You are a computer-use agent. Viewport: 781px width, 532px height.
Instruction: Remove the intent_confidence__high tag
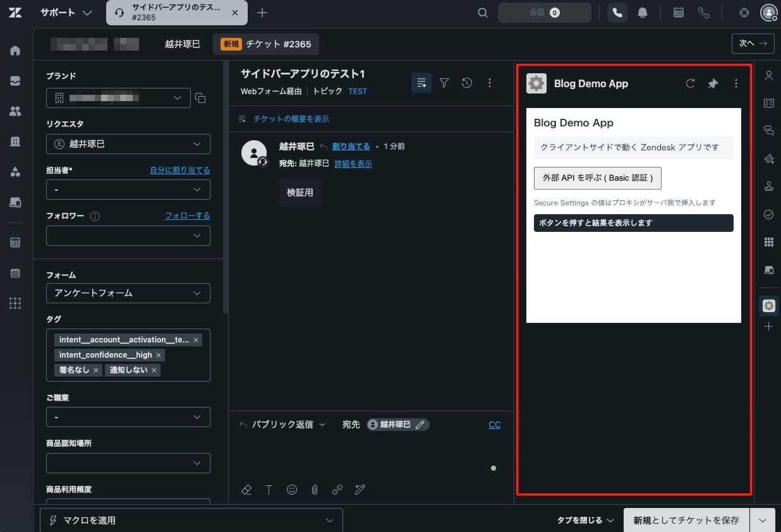(159, 355)
